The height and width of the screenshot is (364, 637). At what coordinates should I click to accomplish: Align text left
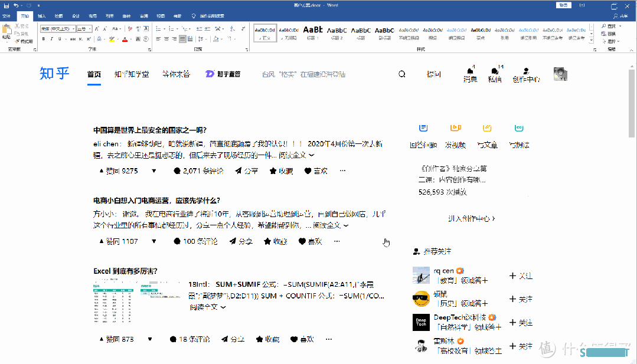coord(158,39)
